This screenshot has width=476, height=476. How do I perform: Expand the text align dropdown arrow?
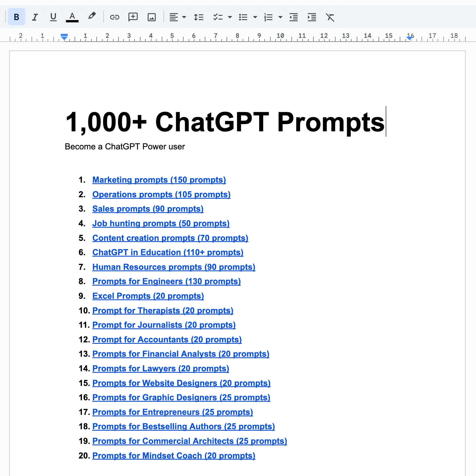point(184,17)
